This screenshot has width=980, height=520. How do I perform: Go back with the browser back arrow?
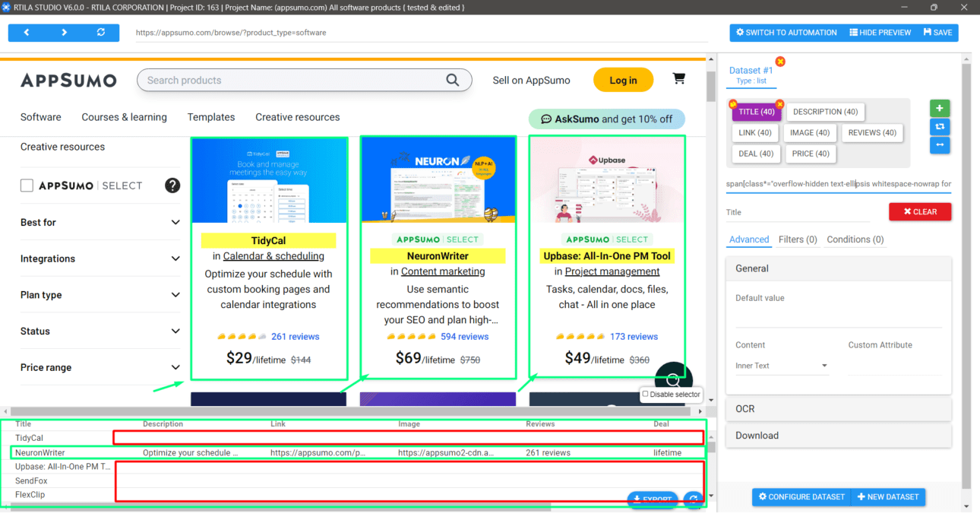point(27,33)
